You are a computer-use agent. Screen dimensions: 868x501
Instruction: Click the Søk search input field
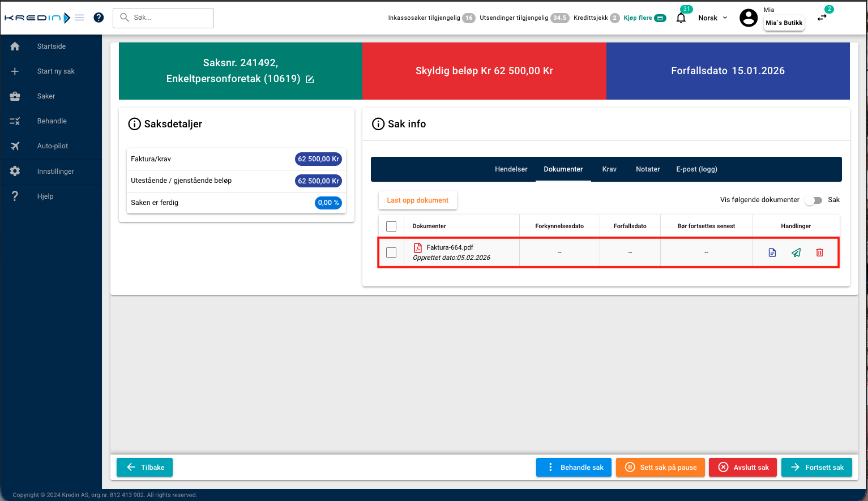coord(164,18)
